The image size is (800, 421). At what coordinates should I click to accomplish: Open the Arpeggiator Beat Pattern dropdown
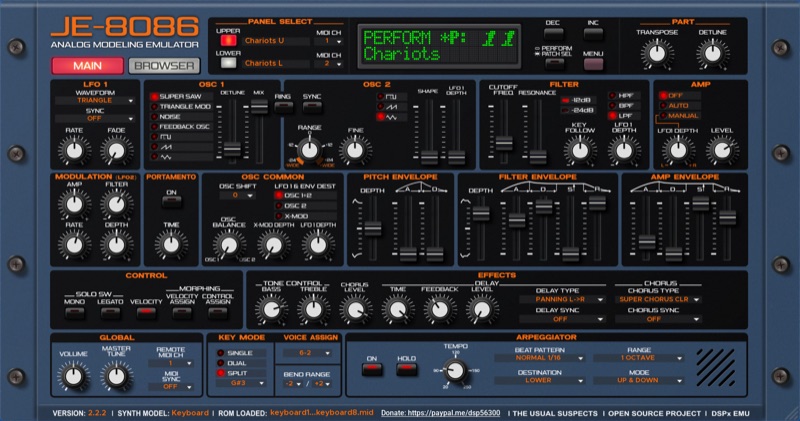(539, 358)
